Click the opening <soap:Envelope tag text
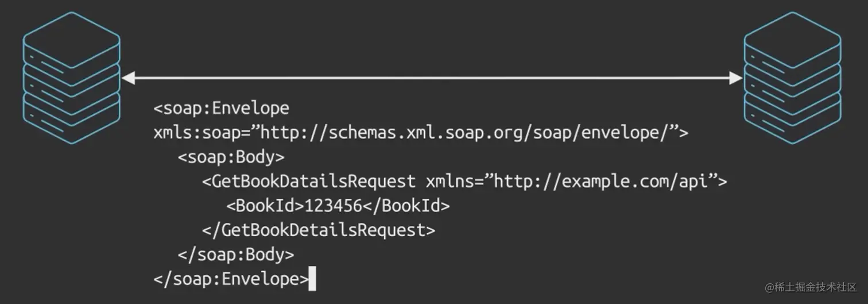This screenshot has height=304, width=868. pyautogui.click(x=222, y=109)
